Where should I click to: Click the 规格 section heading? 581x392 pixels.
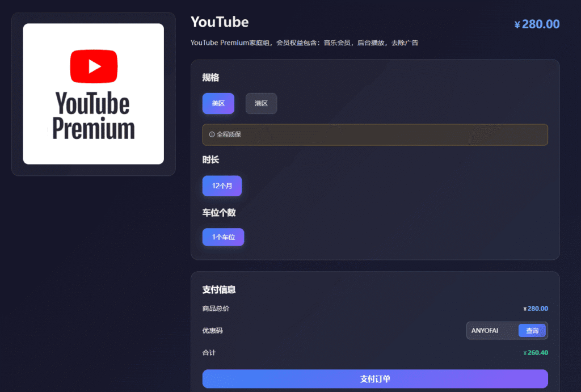coord(210,78)
